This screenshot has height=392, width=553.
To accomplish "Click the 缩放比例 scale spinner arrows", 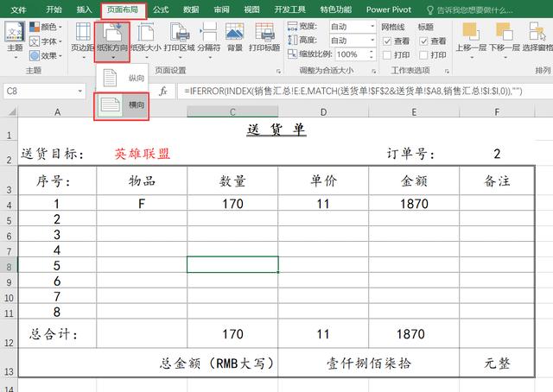I will (x=371, y=54).
